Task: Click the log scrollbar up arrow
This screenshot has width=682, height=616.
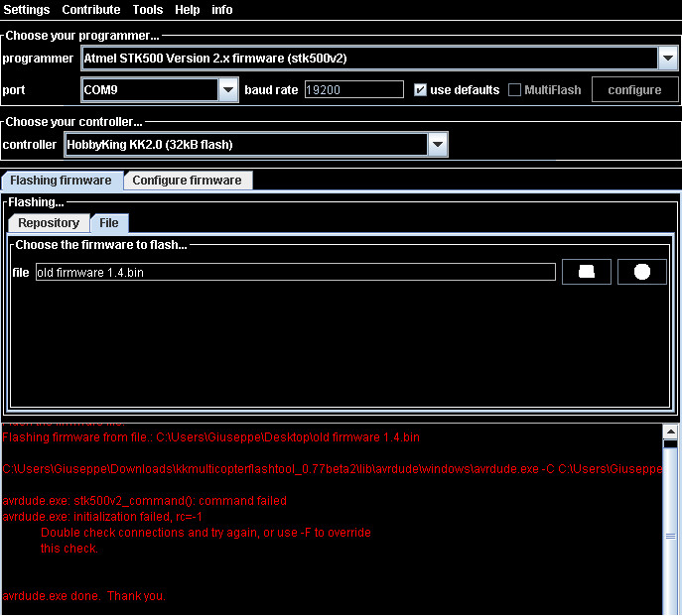Action: 671,431
